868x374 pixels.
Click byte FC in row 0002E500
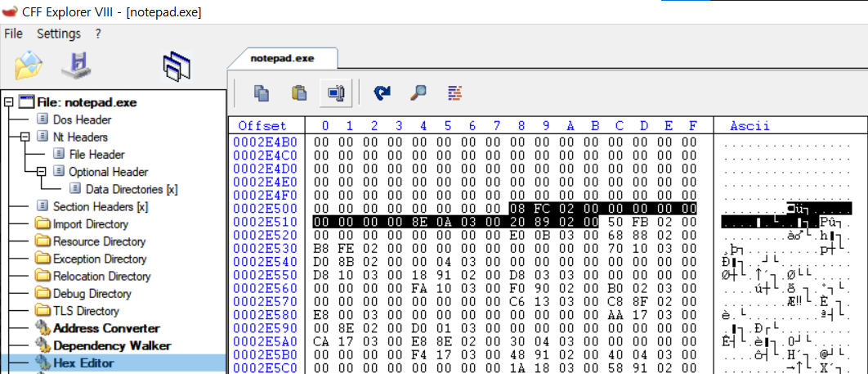tap(541, 209)
